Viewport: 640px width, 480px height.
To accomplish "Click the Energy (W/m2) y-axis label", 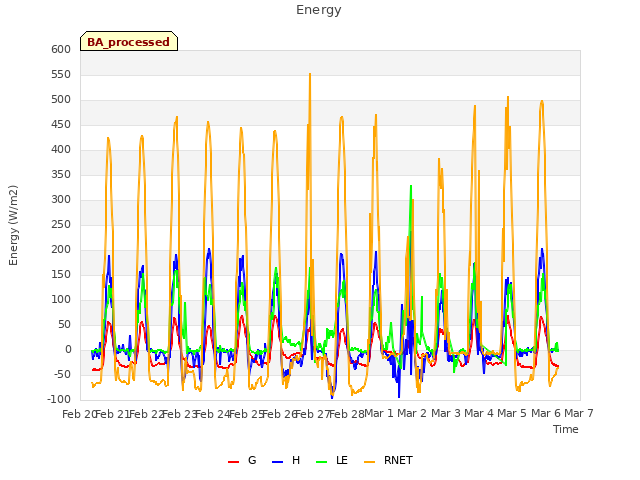I will tap(13, 225).
